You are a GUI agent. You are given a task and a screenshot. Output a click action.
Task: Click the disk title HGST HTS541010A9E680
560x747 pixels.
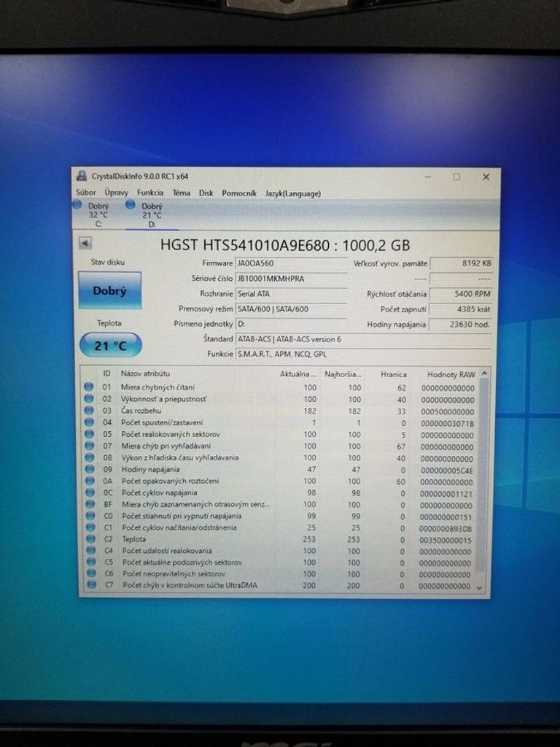pyautogui.click(x=285, y=245)
